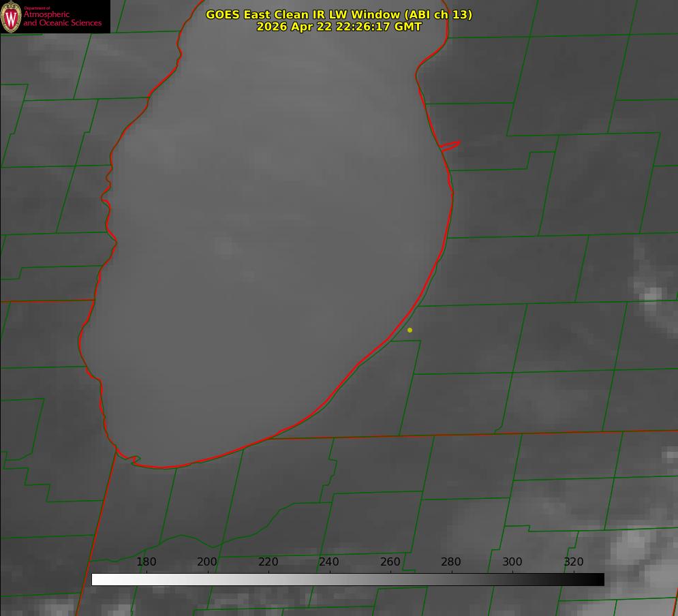Click the 22:26:17 GMT timestamp line

(339, 27)
